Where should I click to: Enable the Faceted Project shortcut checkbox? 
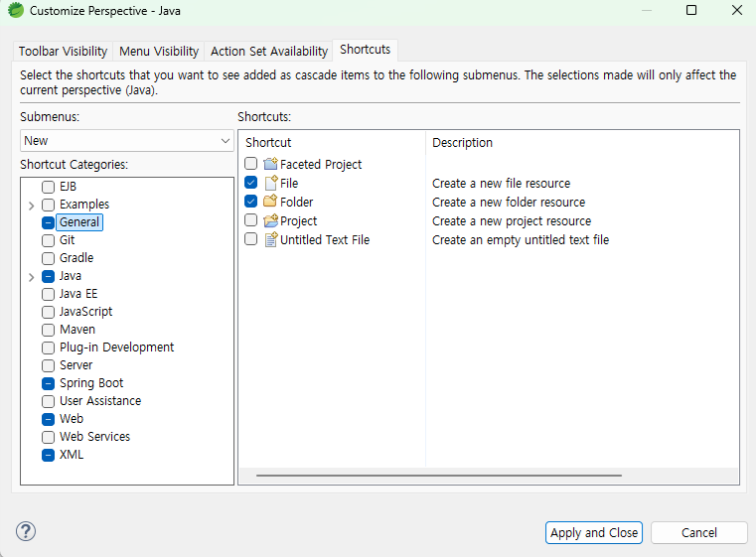point(250,164)
